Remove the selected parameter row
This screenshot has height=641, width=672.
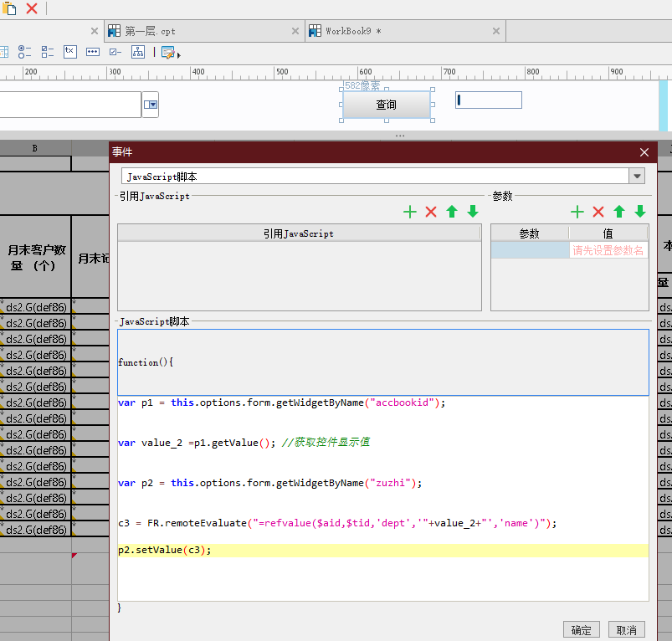click(x=598, y=212)
